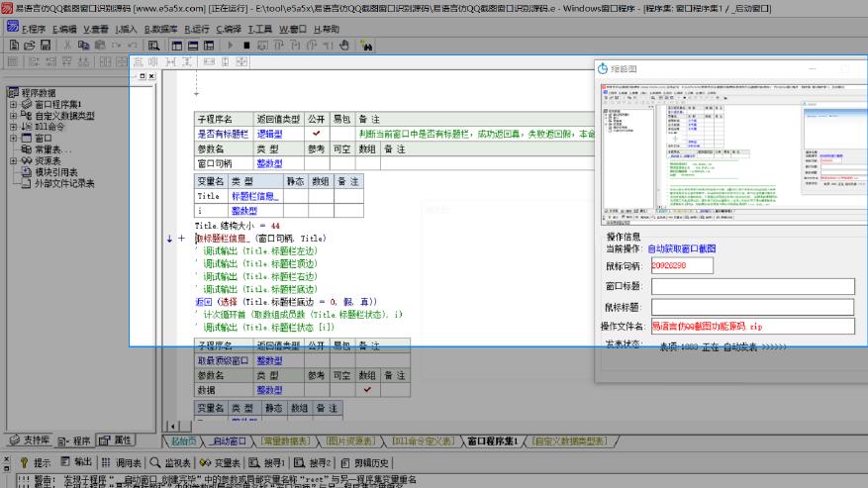Click the empty 参考 cell of the 窗口句柄 row

(316, 163)
